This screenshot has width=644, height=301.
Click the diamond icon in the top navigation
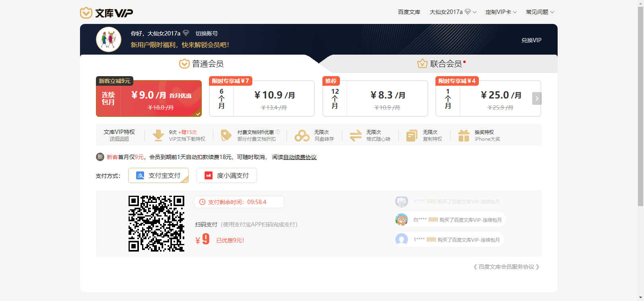[x=468, y=12]
